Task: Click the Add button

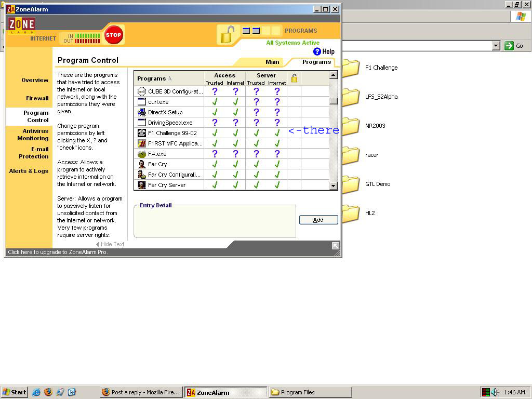Action: coord(318,220)
